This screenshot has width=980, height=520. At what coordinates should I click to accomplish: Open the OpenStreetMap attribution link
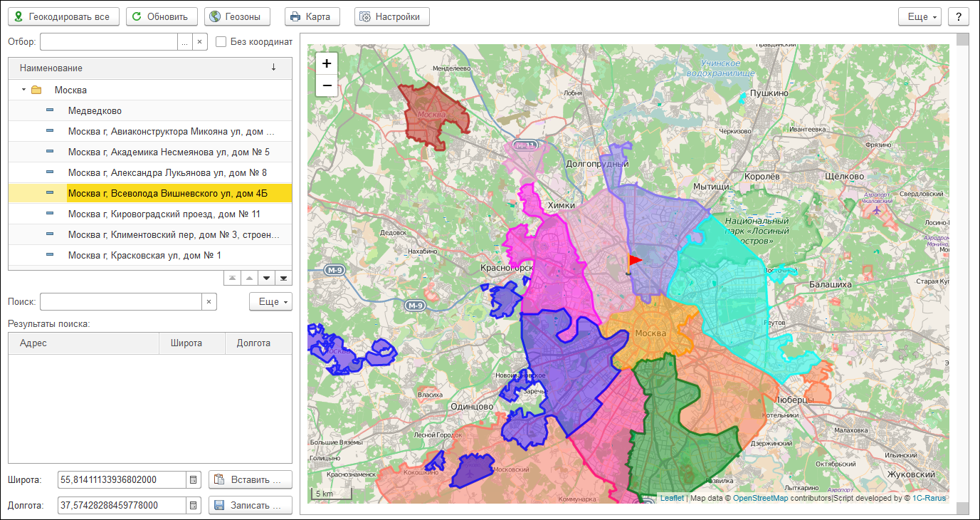pyautogui.click(x=760, y=499)
